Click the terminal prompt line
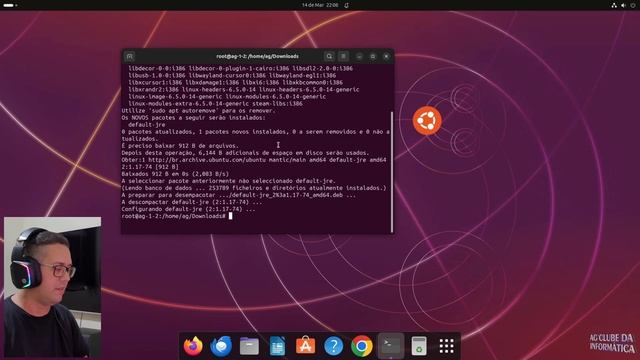This screenshot has width=640, height=360. [177, 216]
